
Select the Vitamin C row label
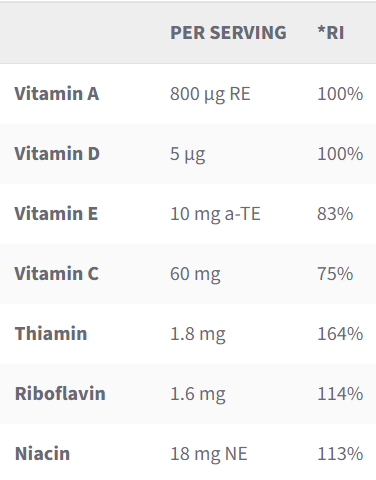(x=57, y=274)
